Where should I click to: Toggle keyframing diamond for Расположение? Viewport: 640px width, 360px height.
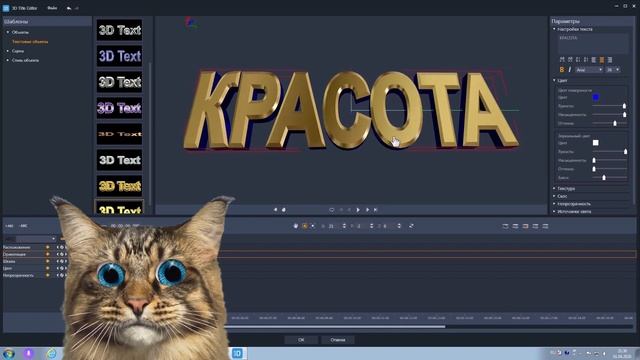click(x=48, y=247)
